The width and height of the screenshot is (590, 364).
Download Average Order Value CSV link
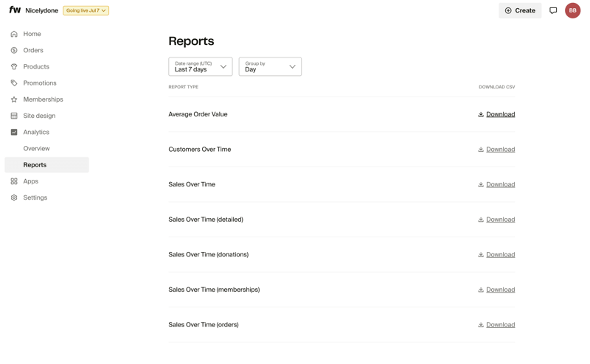501,114
